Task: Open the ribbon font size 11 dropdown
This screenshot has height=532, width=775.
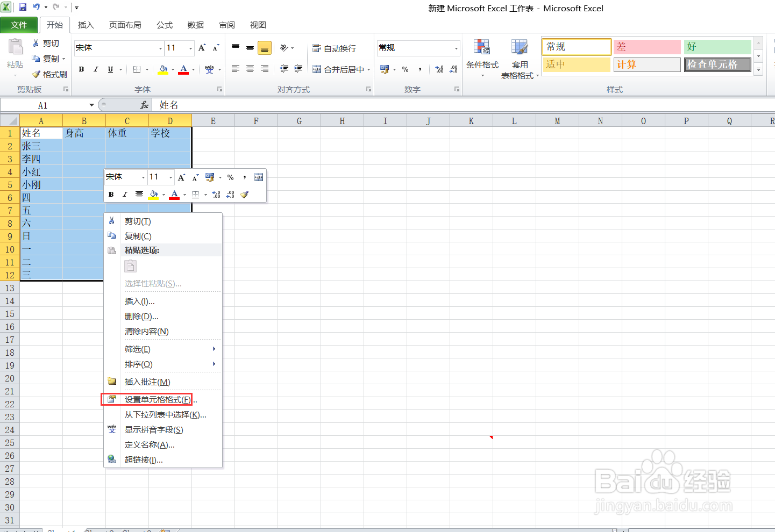Action: click(190, 48)
